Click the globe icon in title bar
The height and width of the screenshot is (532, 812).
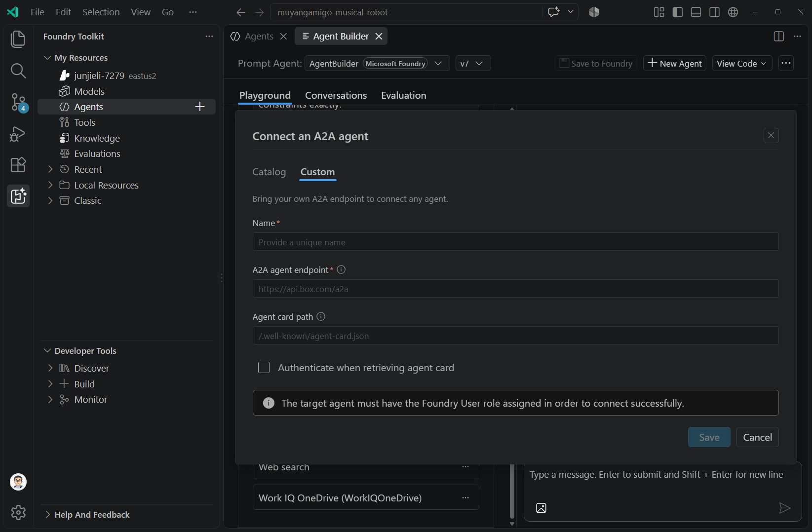click(733, 12)
